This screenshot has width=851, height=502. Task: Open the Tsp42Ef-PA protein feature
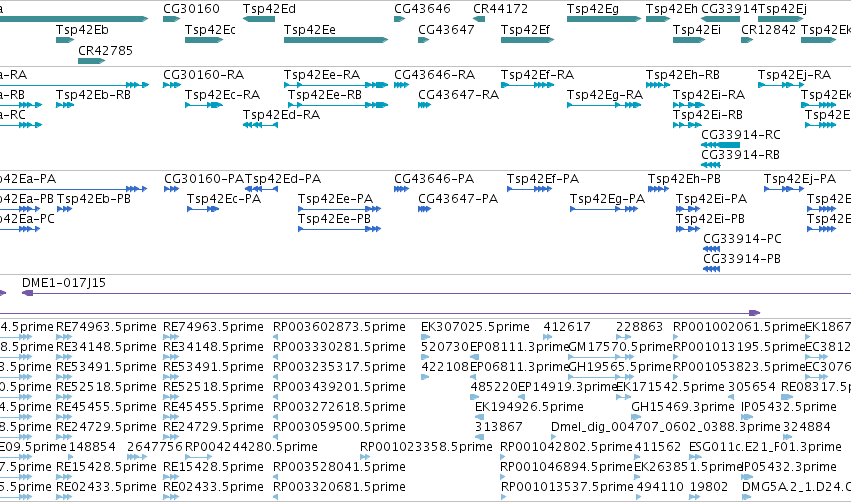pos(530,189)
